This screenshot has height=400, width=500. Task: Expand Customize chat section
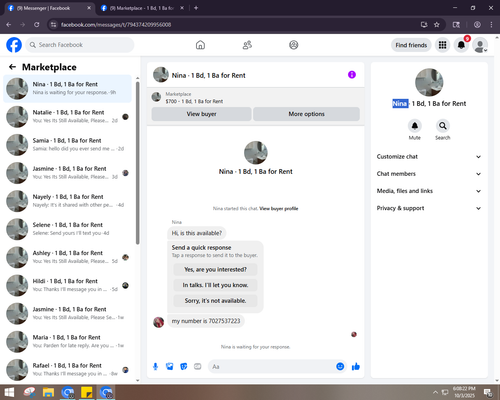(x=429, y=157)
